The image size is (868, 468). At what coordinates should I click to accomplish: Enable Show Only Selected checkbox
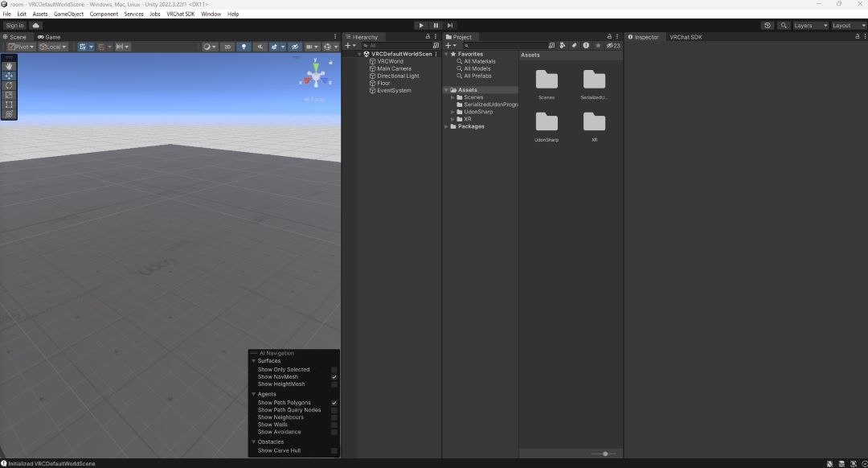(334, 369)
